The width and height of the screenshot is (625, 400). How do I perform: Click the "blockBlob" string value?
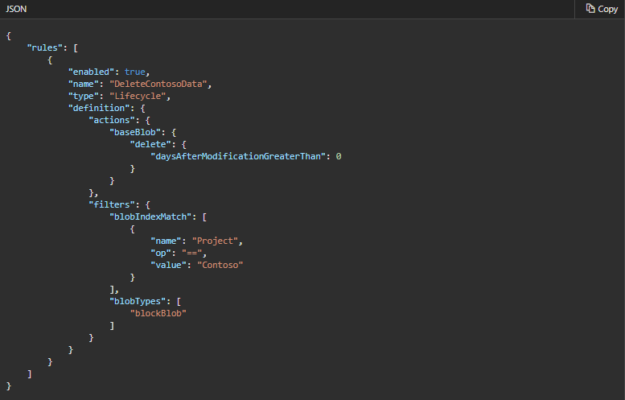click(x=158, y=313)
